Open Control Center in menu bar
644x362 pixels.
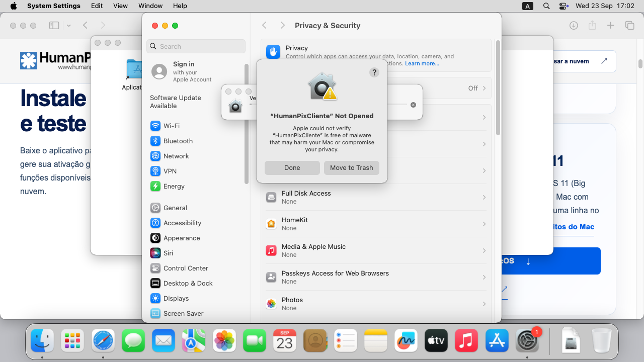(x=564, y=6)
